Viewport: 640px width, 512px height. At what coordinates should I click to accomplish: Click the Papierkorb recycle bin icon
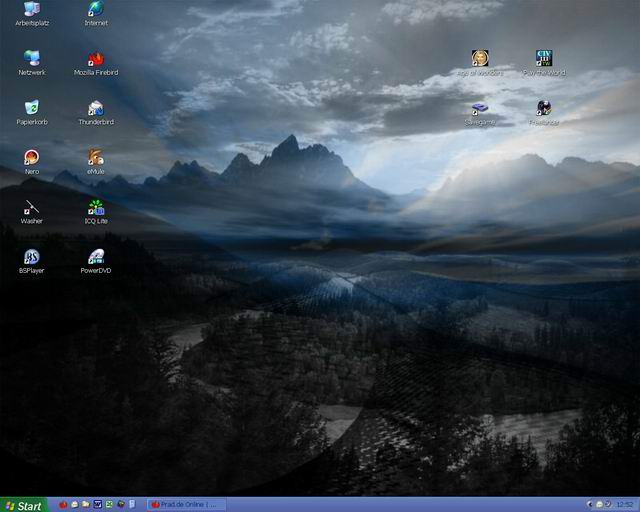31,107
